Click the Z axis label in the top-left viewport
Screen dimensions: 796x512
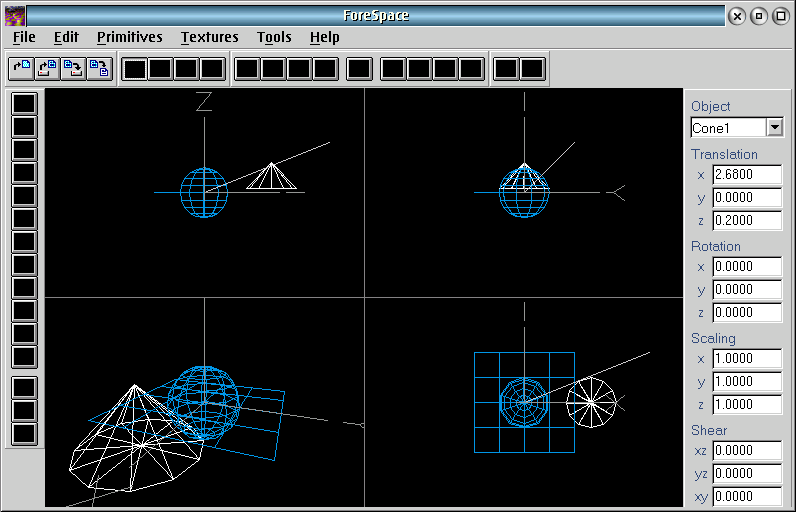[x=204, y=101]
